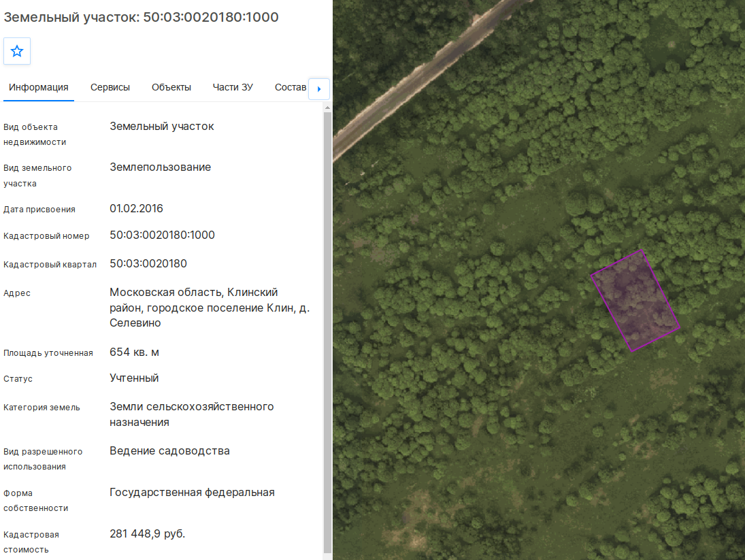The width and height of the screenshot is (745, 560).
Task: Select the value Землепользование
Action: (160, 167)
